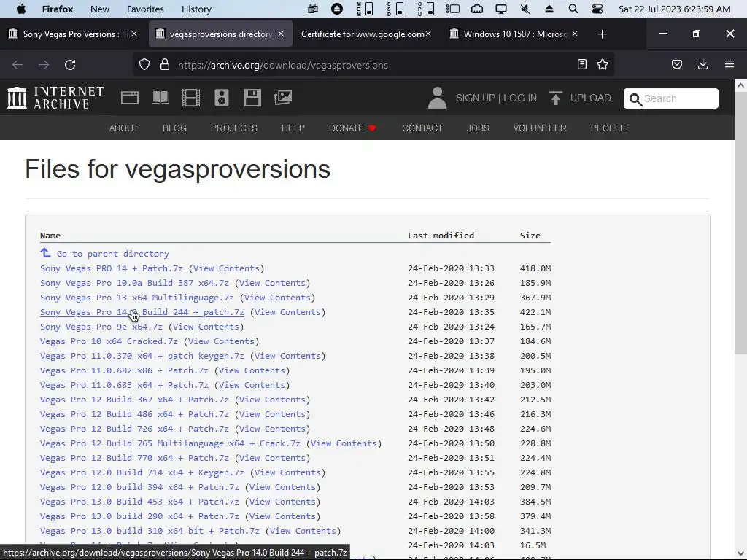This screenshot has height=560, width=747.
Task: Open the PROJECTS link
Action: click(234, 128)
